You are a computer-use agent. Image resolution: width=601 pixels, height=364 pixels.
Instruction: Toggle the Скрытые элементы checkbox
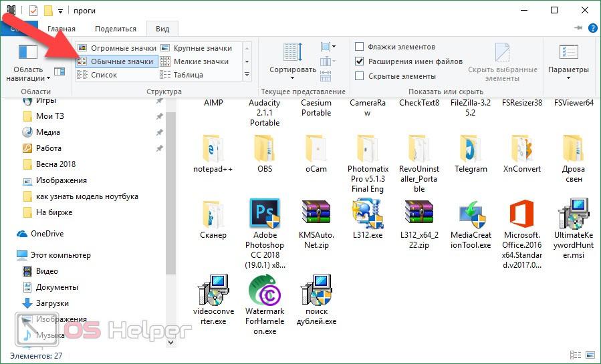360,76
